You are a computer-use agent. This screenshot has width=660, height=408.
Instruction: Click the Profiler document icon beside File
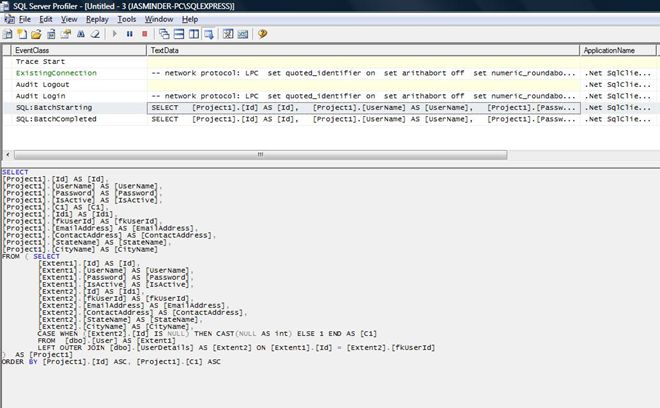click(9, 19)
